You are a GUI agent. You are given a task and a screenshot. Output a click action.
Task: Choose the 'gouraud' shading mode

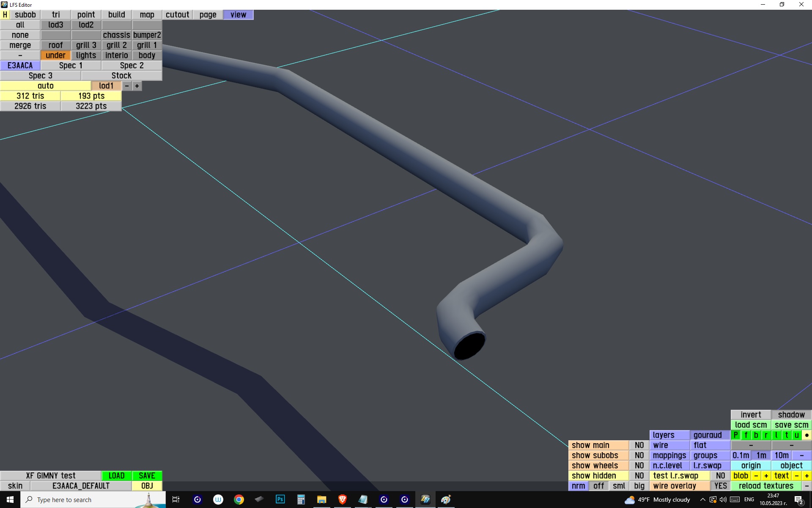click(x=708, y=435)
